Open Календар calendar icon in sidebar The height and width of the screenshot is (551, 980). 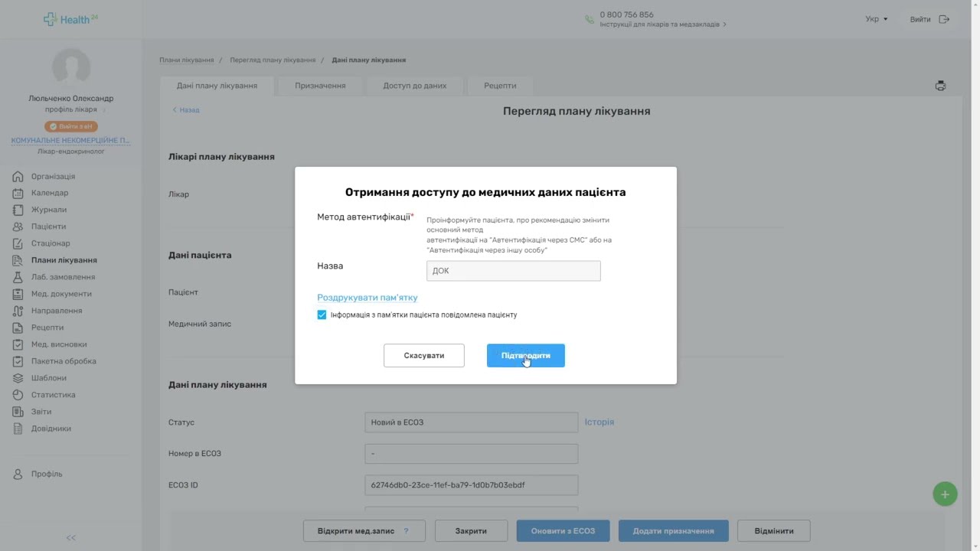[18, 194]
